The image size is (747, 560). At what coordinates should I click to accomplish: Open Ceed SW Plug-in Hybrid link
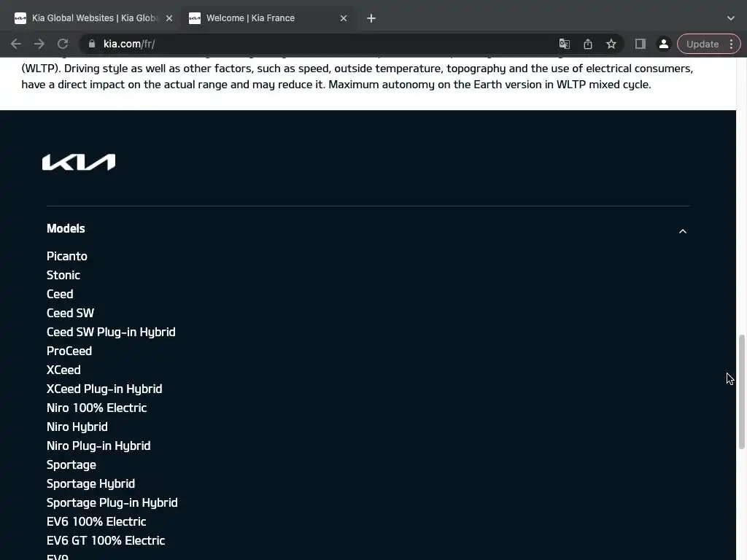point(111,332)
